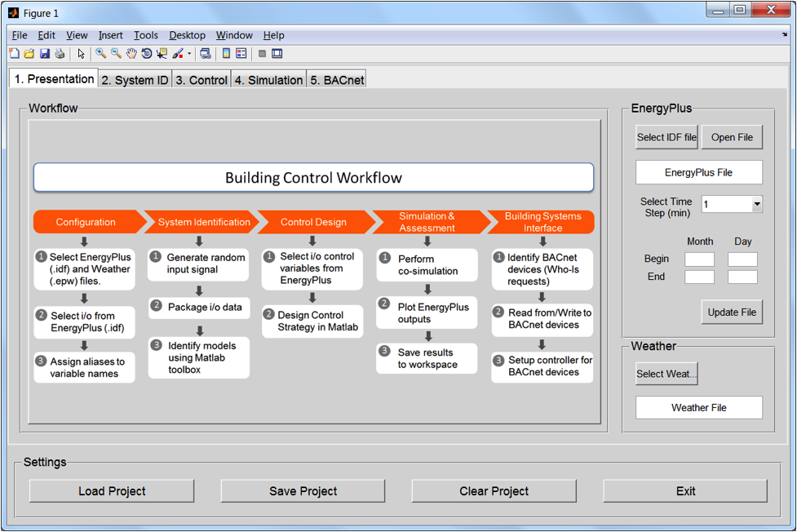Screen dimensions: 797x532
Task: Click the Insert Colorbar icon
Action: click(226, 53)
